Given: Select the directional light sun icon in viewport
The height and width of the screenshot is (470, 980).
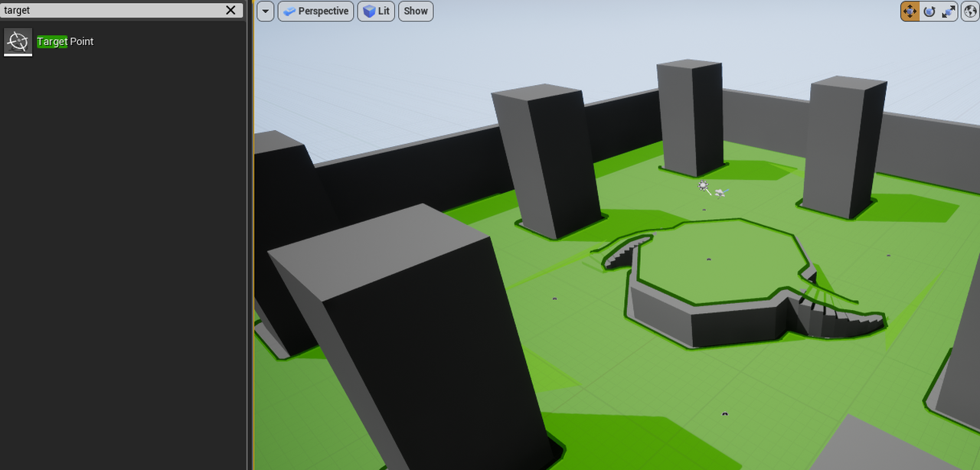Looking at the screenshot, I should [704, 185].
